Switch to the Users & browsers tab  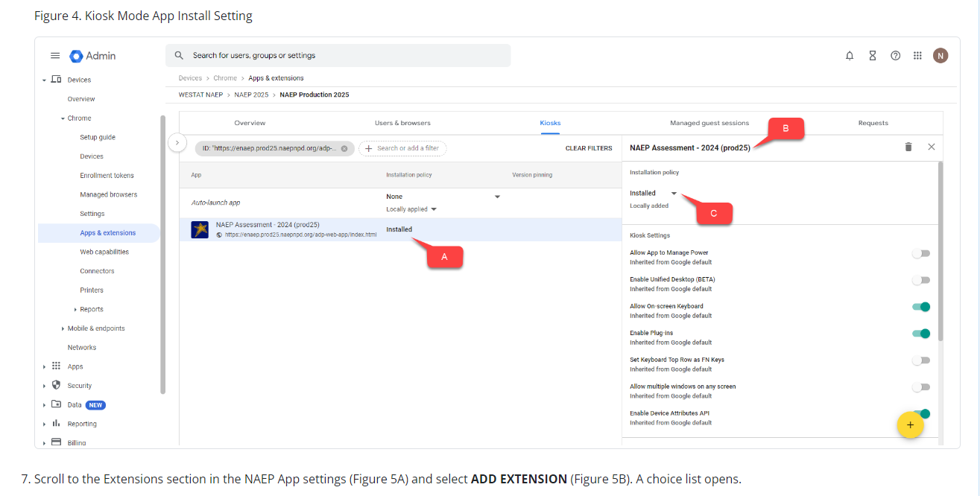402,123
